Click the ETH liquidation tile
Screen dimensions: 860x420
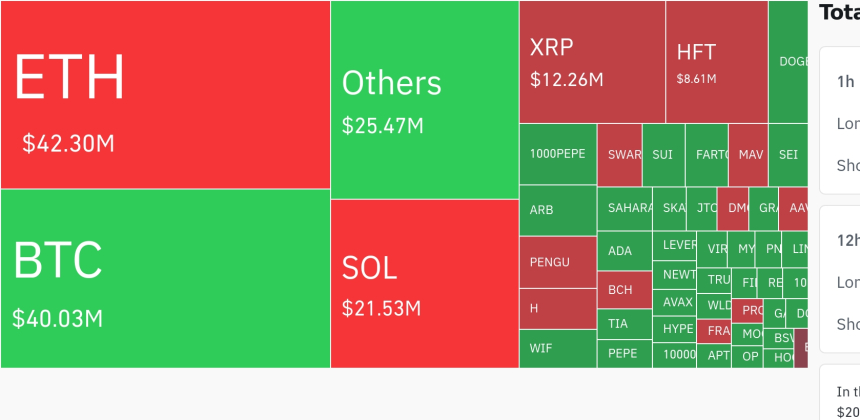coord(165,95)
